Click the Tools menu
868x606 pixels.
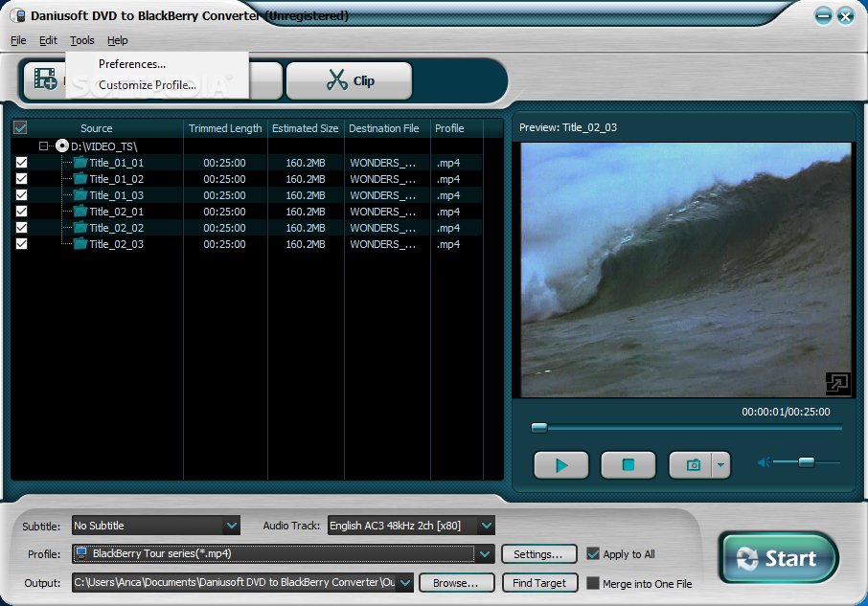(82, 40)
